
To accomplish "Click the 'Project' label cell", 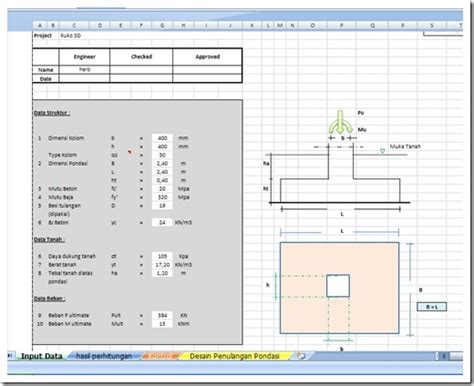I will click(x=43, y=36).
